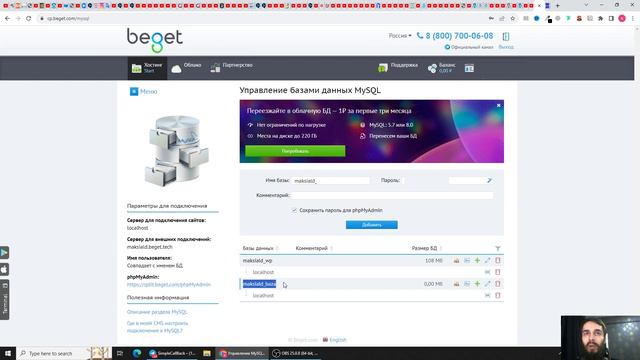640x360 pixels.
Task: Add access via green plus for makslald_wp
Action: point(477,260)
